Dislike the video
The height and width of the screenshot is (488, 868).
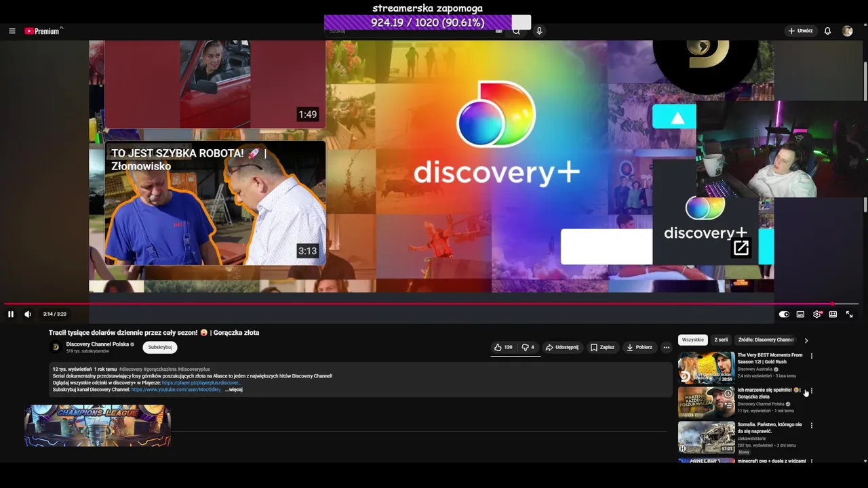point(528,348)
